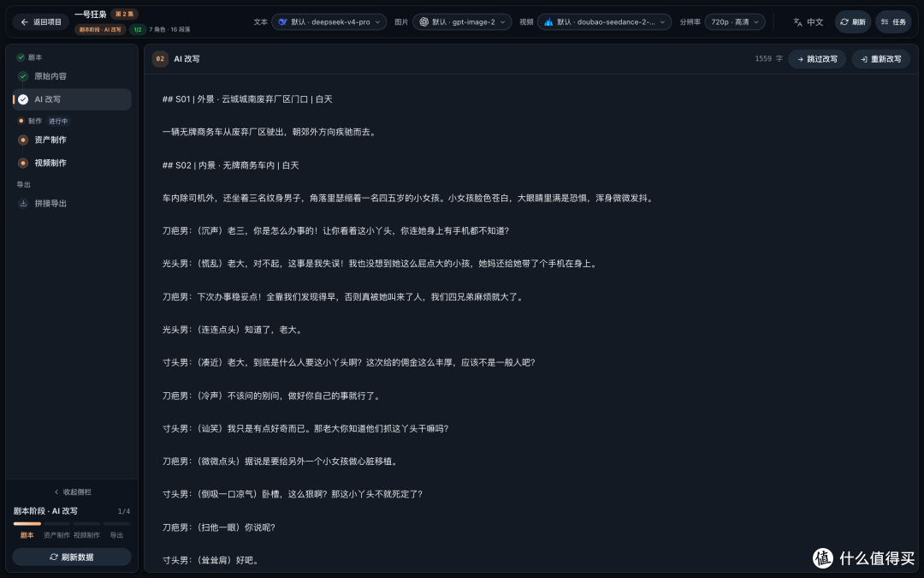Click the 1/4 stage counter in sidebar
924x578 pixels.
click(x=124, y=511)
